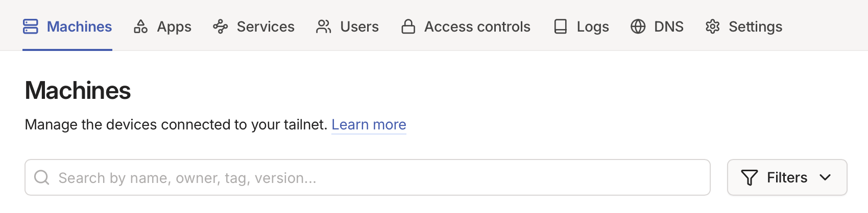
Task: Open the Services tab
Action: pos(265,26)
